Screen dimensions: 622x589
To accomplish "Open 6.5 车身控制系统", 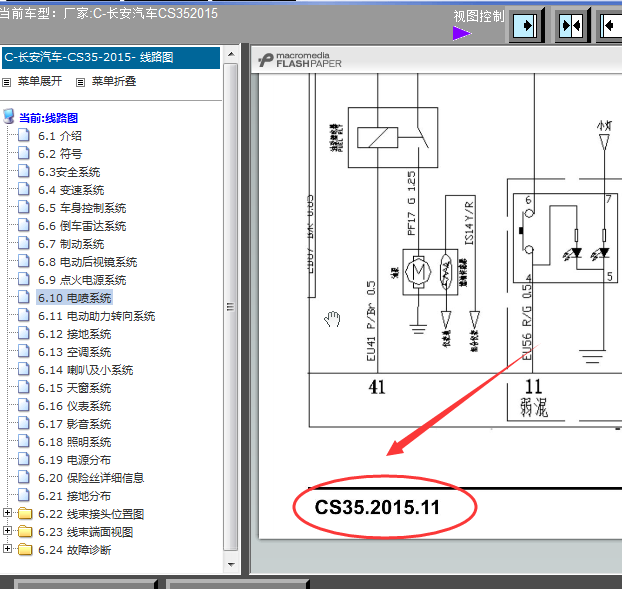I will click(x=82, y=208).
